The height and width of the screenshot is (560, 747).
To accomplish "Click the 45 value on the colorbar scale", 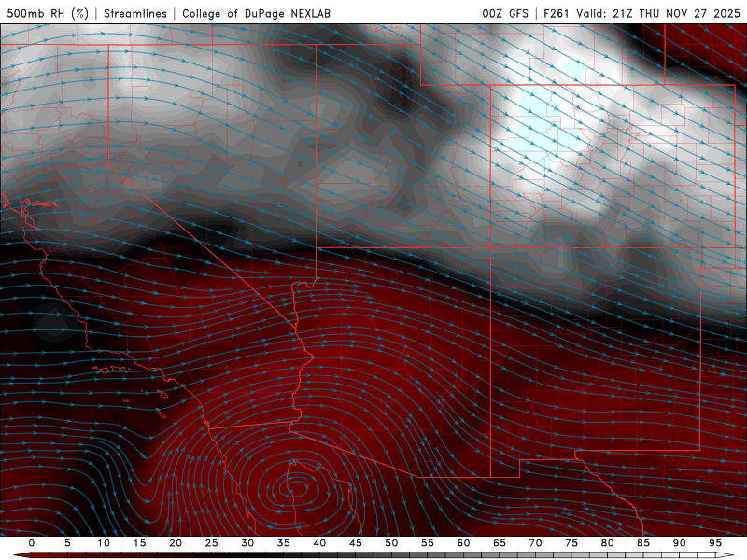I will [x=355, y=543].
